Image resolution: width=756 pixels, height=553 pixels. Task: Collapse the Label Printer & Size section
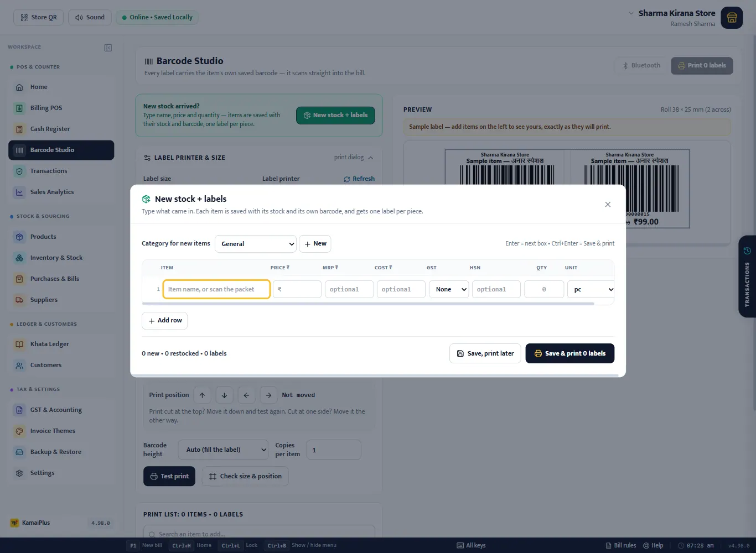click(x=370, y=158)
